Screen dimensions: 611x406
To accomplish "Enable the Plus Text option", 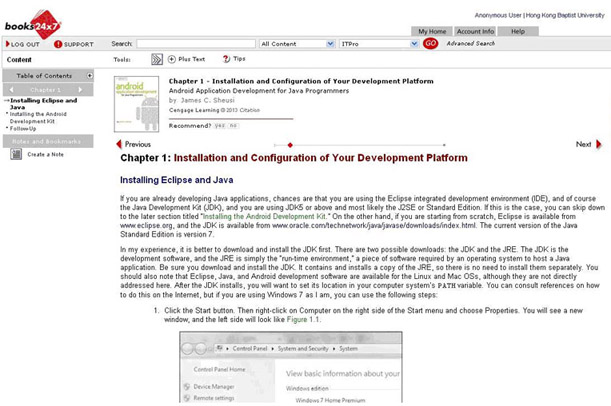I will click(x=171, y=59).
